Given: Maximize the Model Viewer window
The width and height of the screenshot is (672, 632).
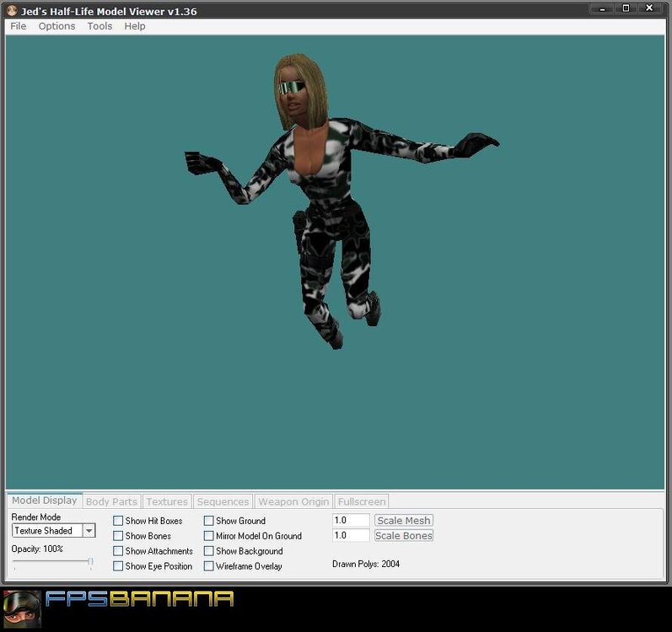Looking at the screenshot, I should (x=626, y=8).
